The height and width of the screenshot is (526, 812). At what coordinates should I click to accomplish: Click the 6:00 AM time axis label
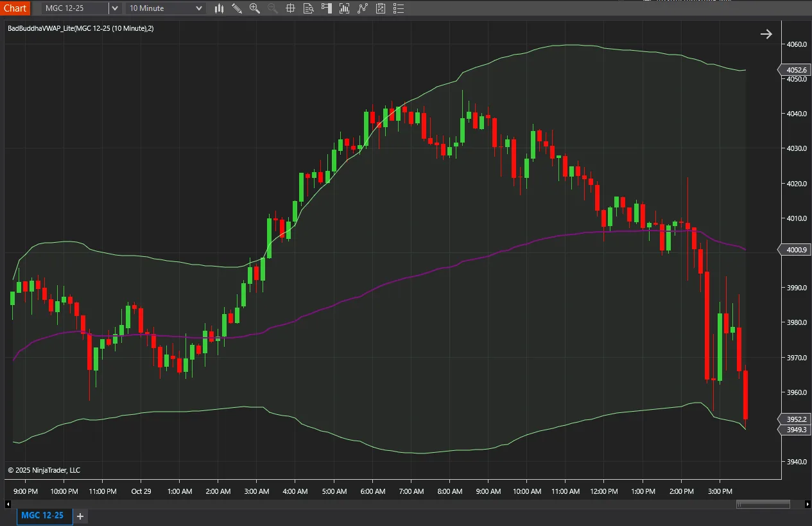(373, 491)
